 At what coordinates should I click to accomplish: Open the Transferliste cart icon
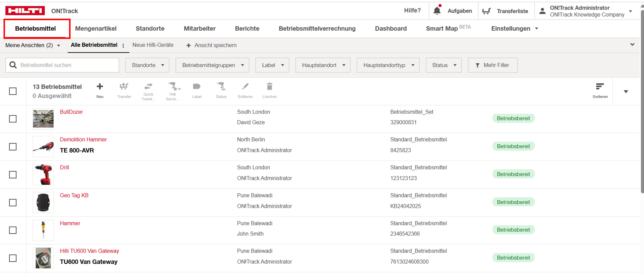click(x=486, y=11)
